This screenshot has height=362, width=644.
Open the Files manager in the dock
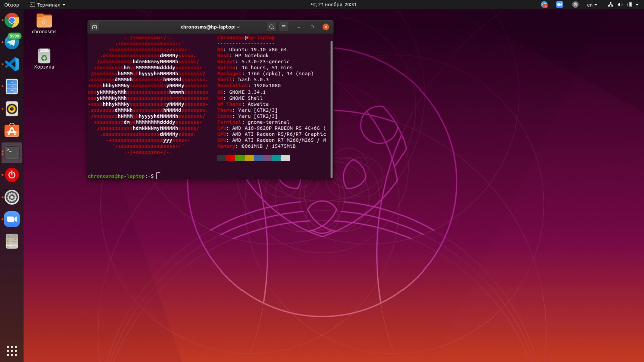[12, 86]
